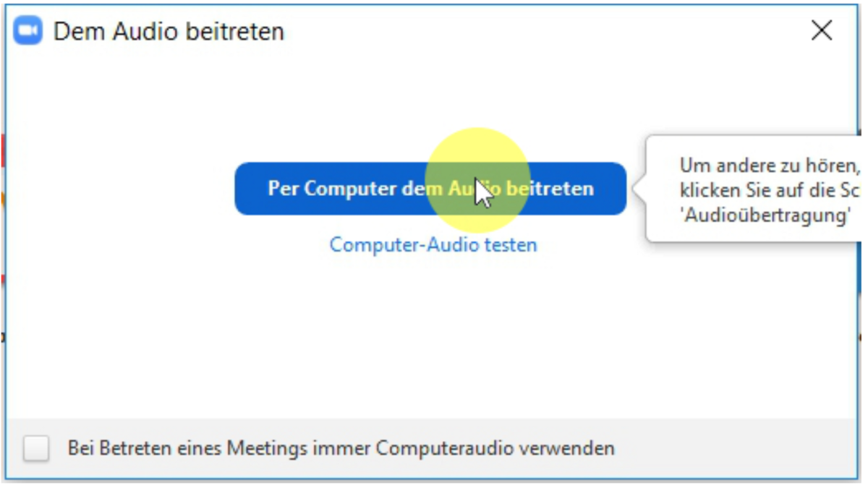Image resolution: width=868 pixels, height=488 pixels.
Task: Toggle the Computeraudio verwenden checkbox
Action: click(36, 448)
